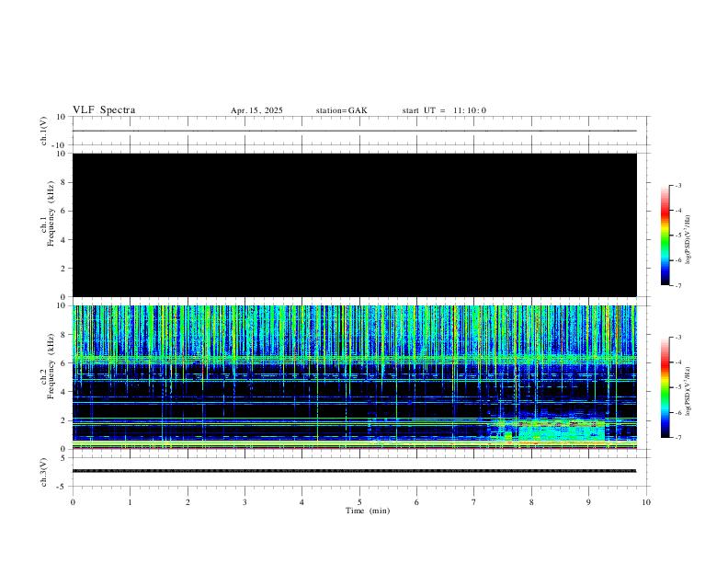Viewport: 728px width, 563px height.
Task: Click the black ch.1 spectrogram panel
Action: (x=355, y=224)
